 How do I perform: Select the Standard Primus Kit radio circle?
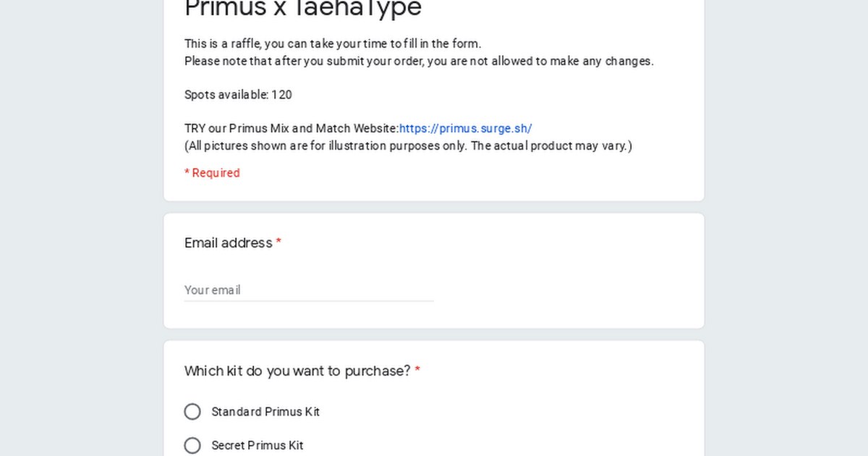[x=192, y=412]
